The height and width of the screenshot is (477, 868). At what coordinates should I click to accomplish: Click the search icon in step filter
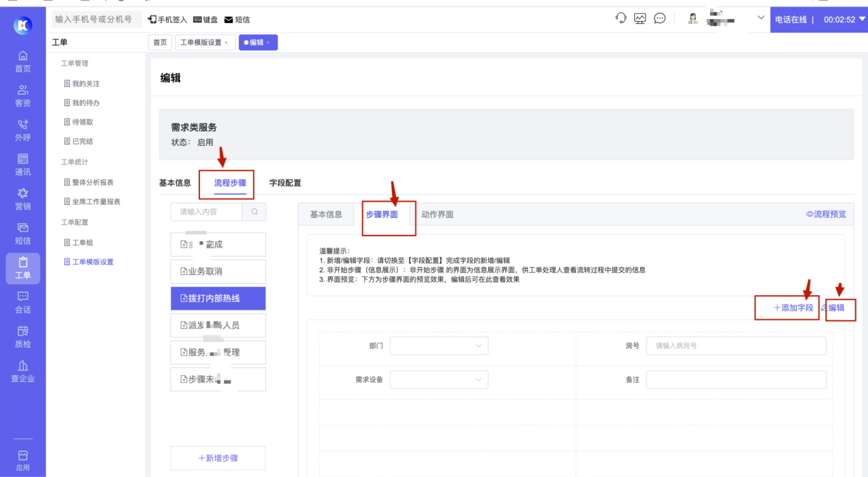[254, 212]
